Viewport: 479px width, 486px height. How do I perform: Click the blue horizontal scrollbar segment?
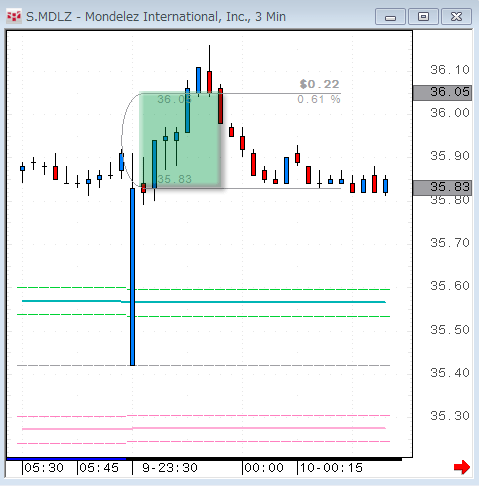click(x=66, y=459)
